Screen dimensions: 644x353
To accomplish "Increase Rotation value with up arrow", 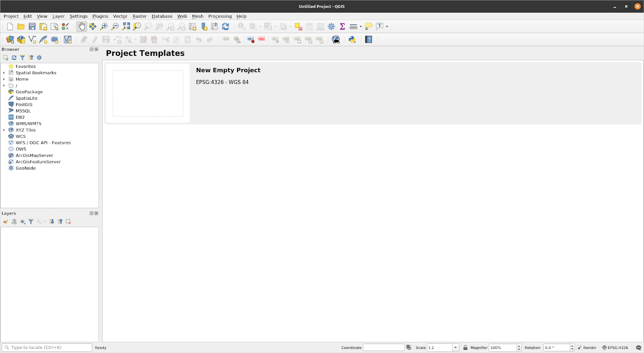I will pyautogui.click(x=572, y=346).
